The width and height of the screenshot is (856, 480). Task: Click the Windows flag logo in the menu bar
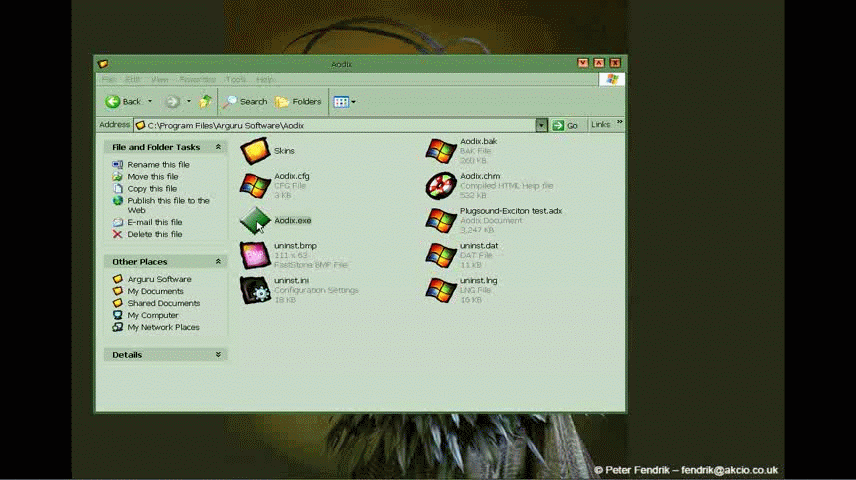[x=611, y=80]
